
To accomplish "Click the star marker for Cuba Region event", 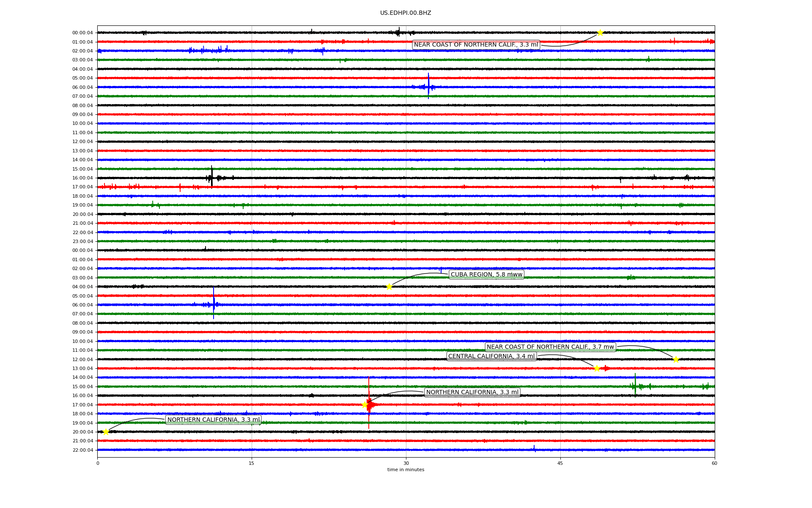I will coord(389,287).
